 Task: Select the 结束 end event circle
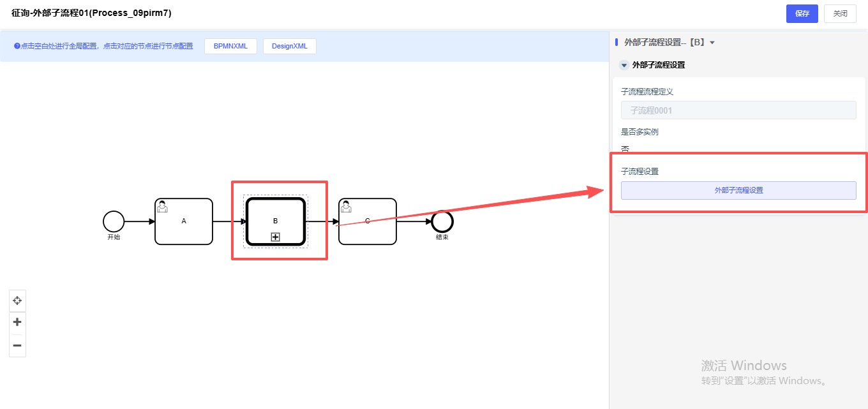tap(442, 221)
